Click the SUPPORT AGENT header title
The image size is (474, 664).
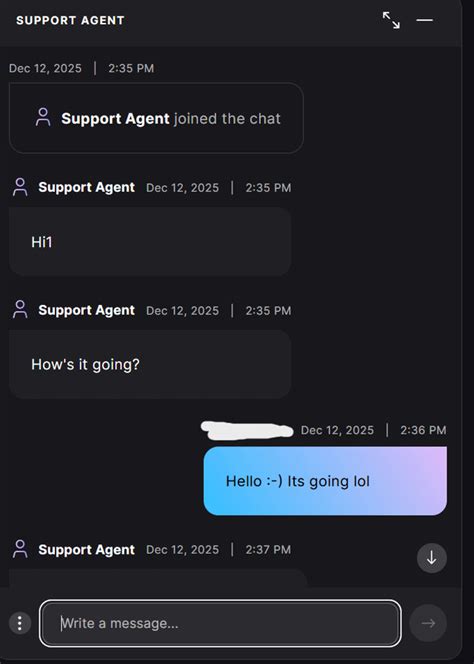[70, 20]
